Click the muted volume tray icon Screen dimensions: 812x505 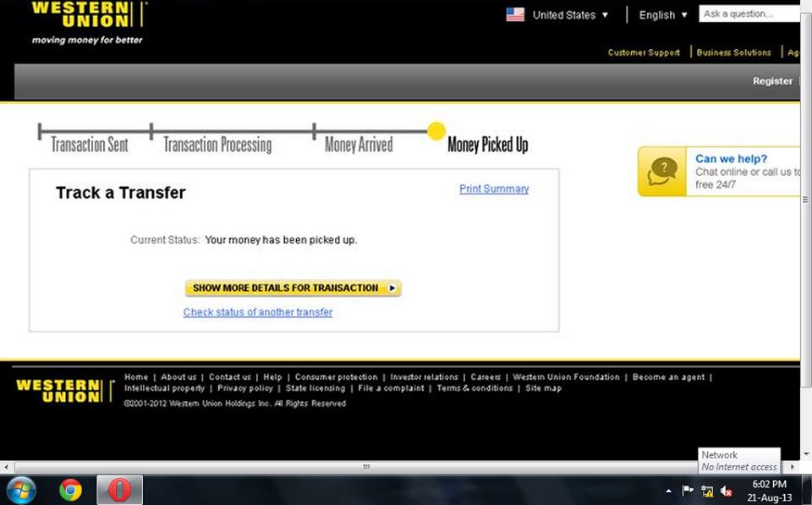coord(726,491)
